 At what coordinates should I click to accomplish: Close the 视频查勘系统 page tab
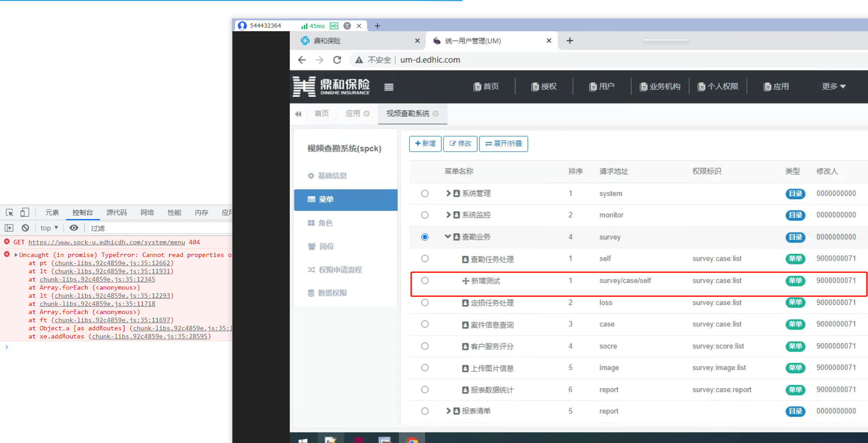click(x=436, y=114)
